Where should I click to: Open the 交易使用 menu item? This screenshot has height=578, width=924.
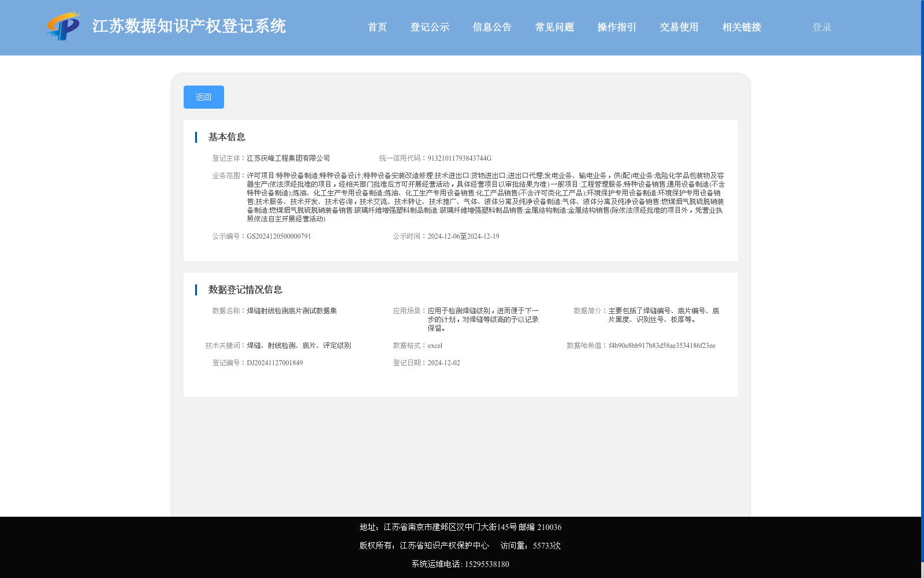[679, 27]
